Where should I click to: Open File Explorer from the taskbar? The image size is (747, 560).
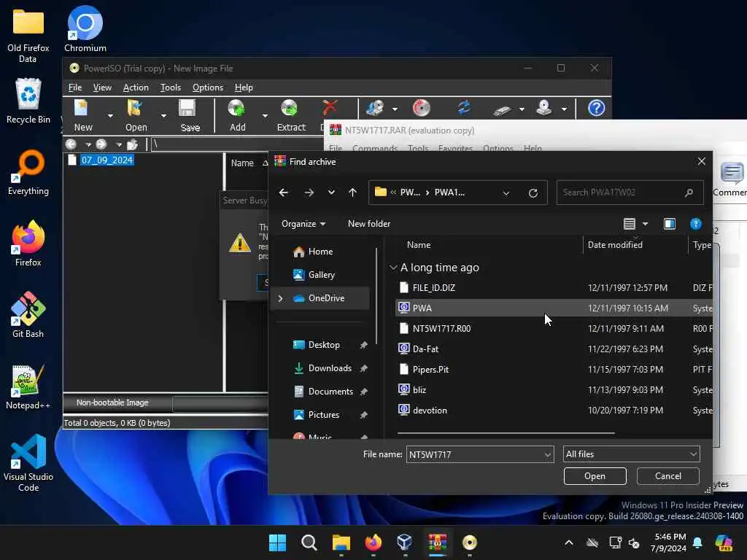coord(341,542)
